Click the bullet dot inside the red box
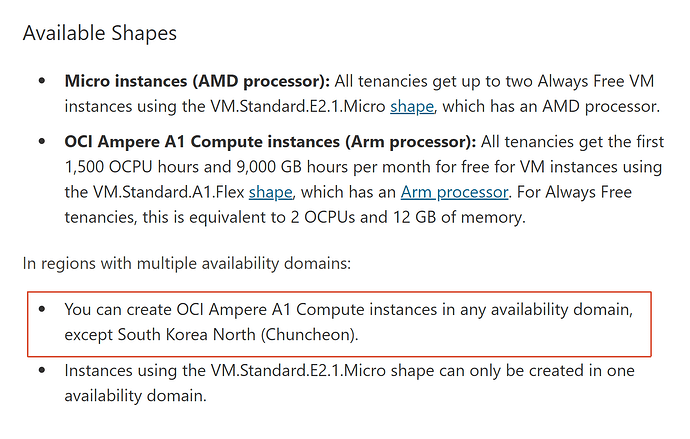Screen dimensions: 690x439 (x=42, y=309)
